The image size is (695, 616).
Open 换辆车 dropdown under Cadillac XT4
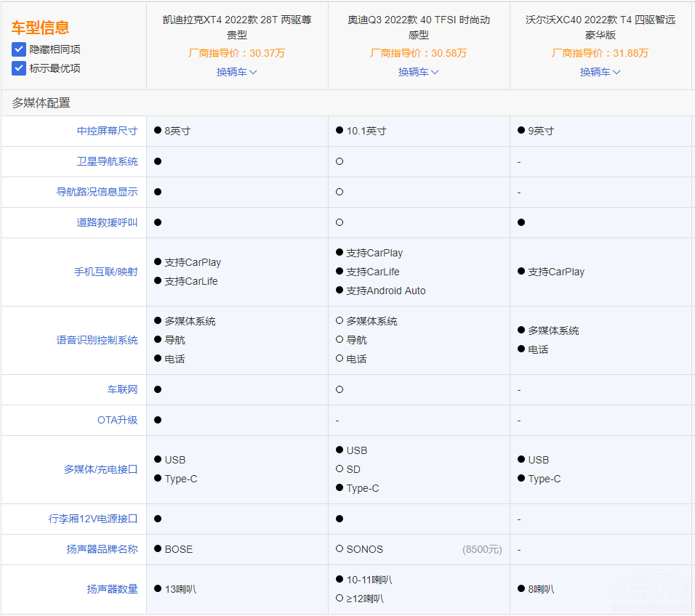tap(237, 72)
